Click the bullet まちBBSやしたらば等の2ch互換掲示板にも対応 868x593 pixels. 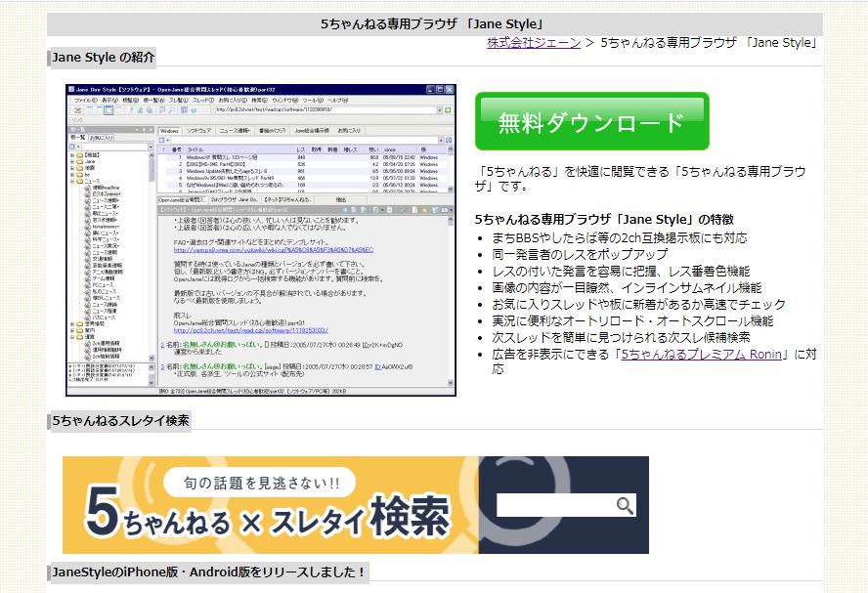click(x=620, y=237)
